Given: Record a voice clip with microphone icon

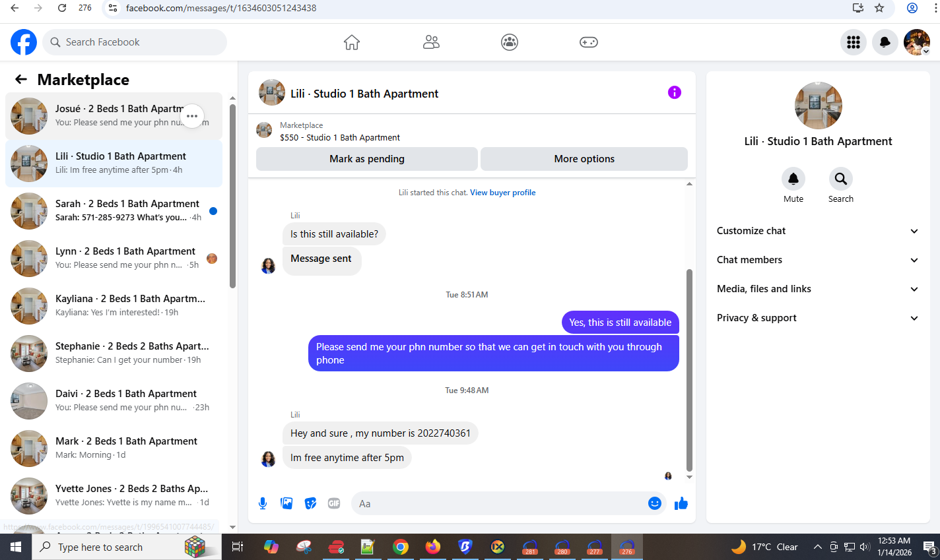Looking at the screenshot, I should click(263, 503).
